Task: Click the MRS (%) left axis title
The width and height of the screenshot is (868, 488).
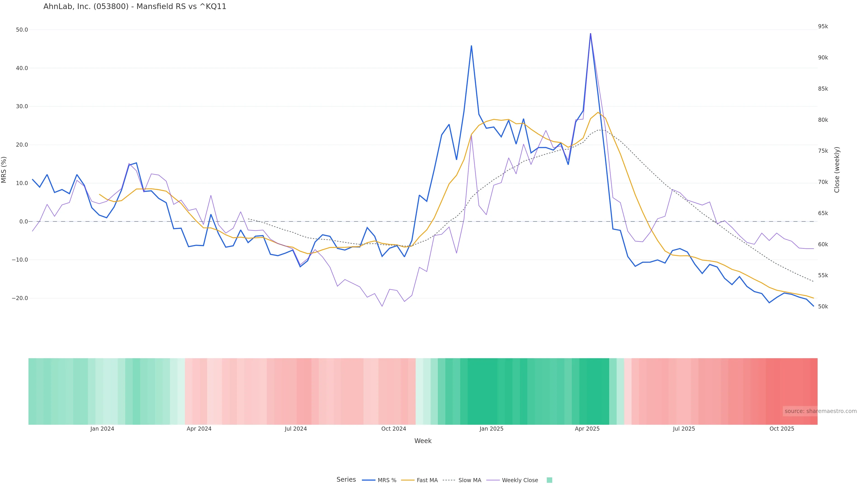Action: click(x=4, y=170)
